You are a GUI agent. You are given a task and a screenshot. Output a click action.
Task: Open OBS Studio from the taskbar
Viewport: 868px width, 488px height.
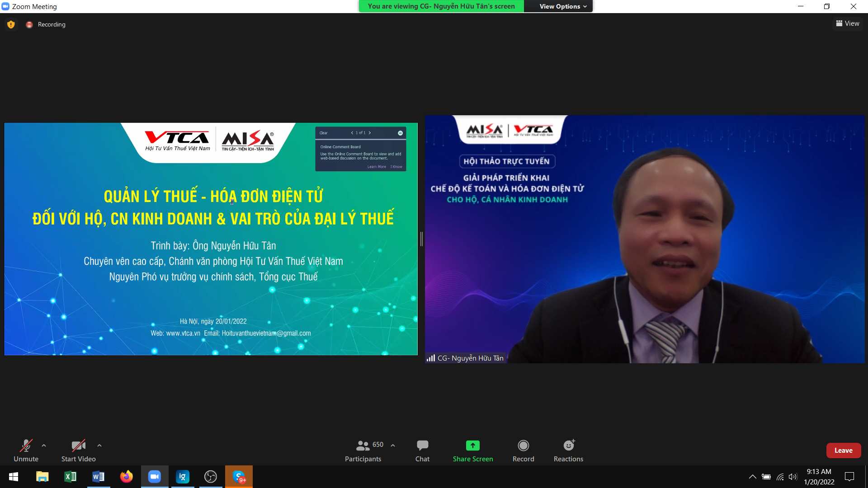(211, 477)
